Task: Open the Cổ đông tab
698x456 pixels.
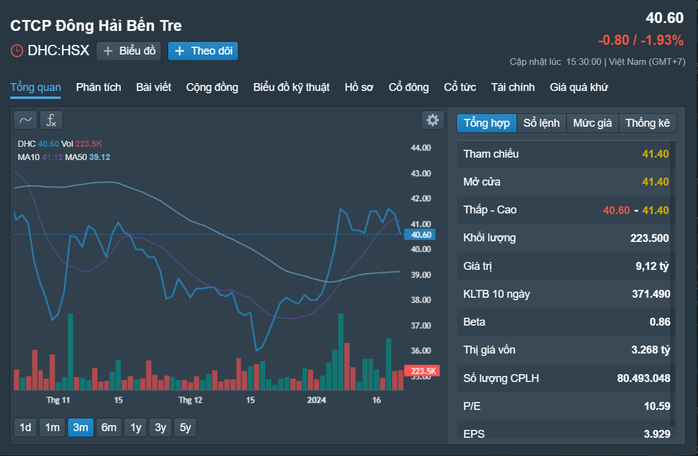Action: point(408,87)
